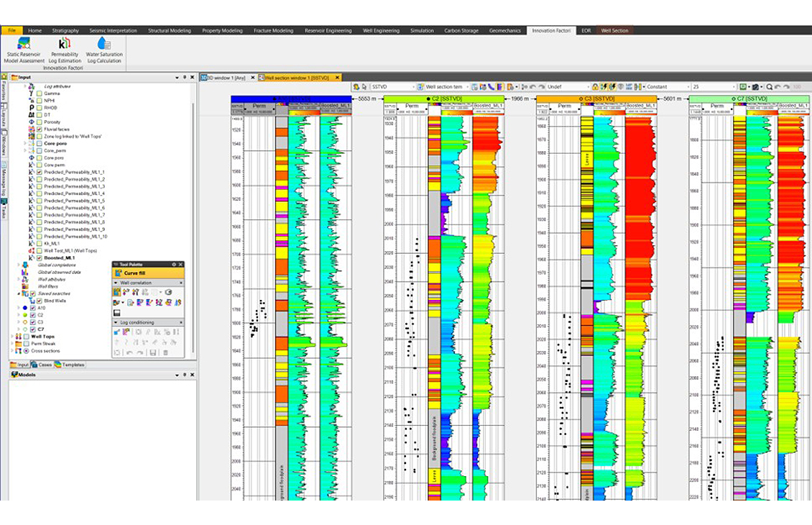The width and height of the screenshot is (812, 525).
Task: Run the Water Saturation Log Calculation tool
Action: tap(104, 50)
